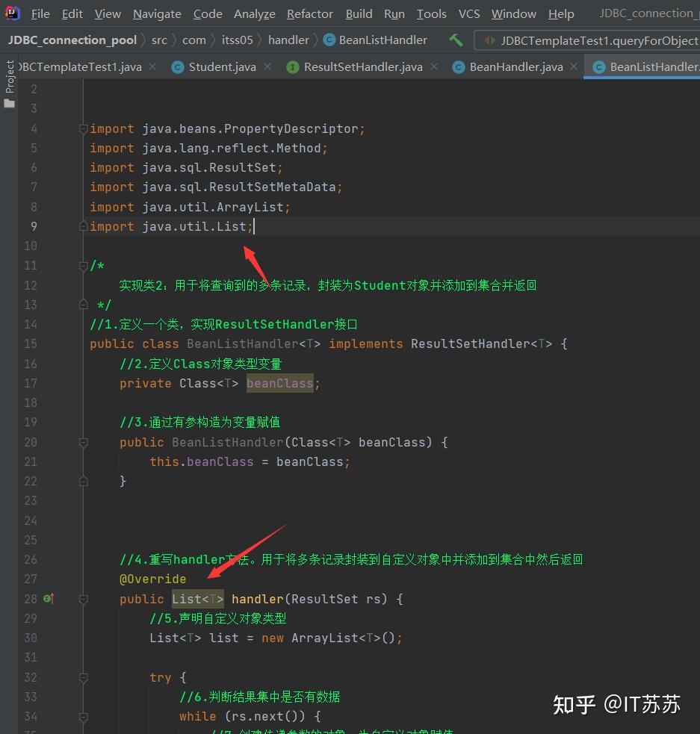Click handler in the breadcrumb navigation bar
This screenshot has width=700, height=734.
pos(288,40)
